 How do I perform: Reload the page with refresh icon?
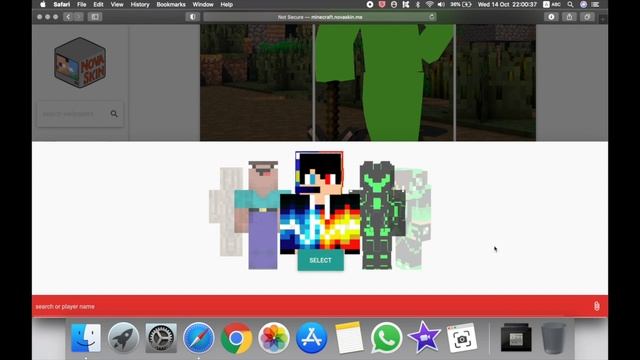[431, 17]
